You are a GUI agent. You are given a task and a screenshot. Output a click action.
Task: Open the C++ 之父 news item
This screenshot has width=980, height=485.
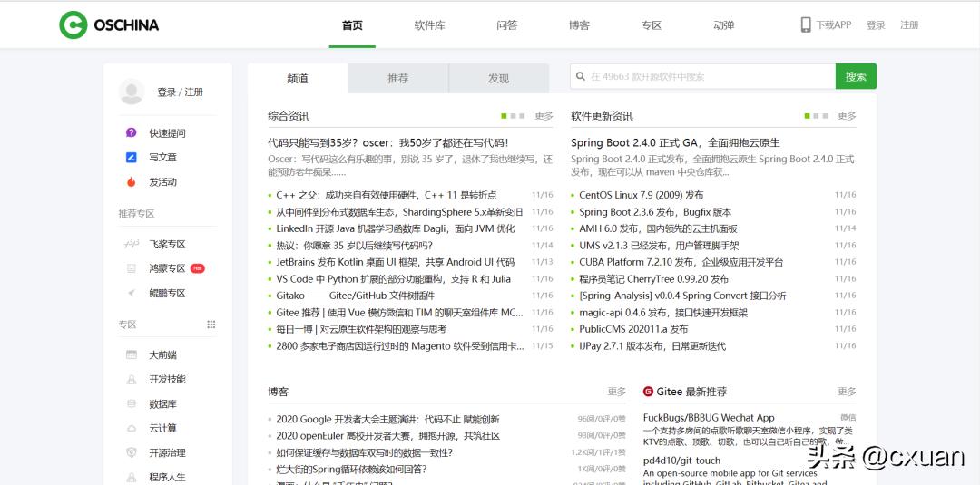387,196
